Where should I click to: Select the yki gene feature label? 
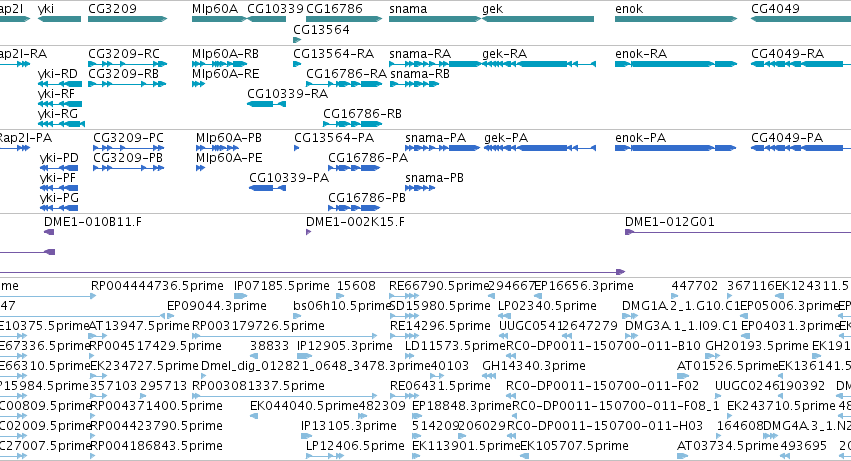(x=46, y=9)
